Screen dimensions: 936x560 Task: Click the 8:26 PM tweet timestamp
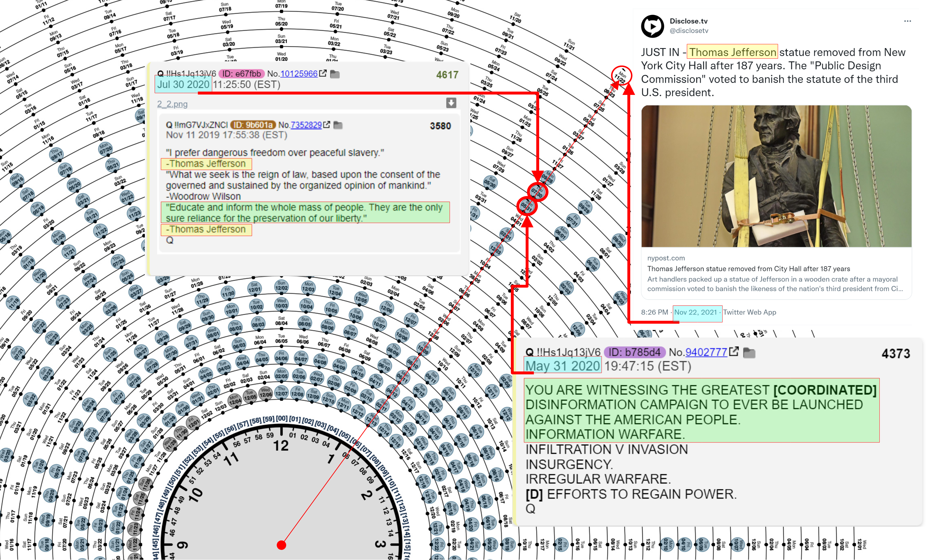[x=654, y=312]
